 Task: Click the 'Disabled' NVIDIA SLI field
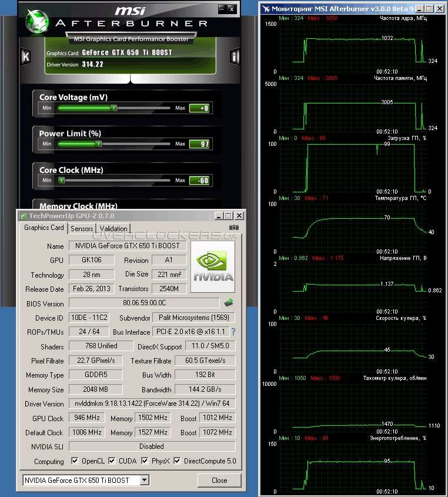tap(152, 446)
